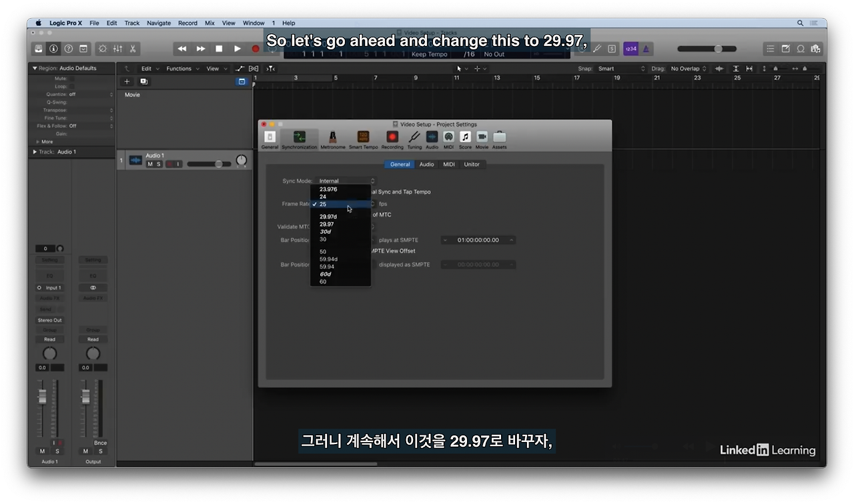
Task: Select the General sync tab
Action: tap(400, 164)
